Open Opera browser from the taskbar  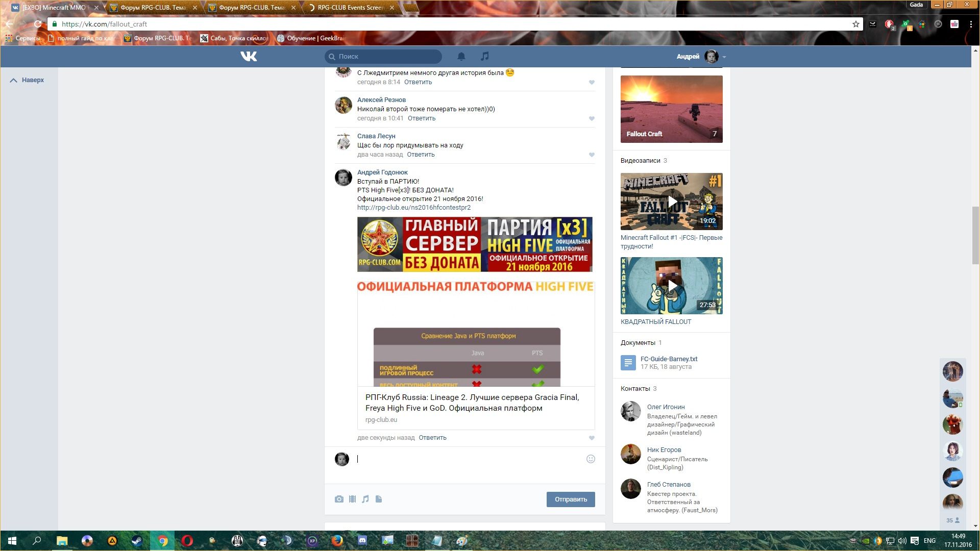click(187, 541)
